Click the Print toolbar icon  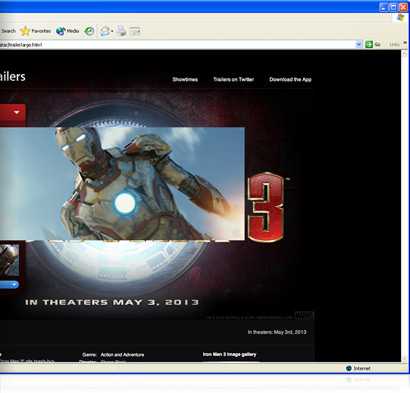pos(121,31)
